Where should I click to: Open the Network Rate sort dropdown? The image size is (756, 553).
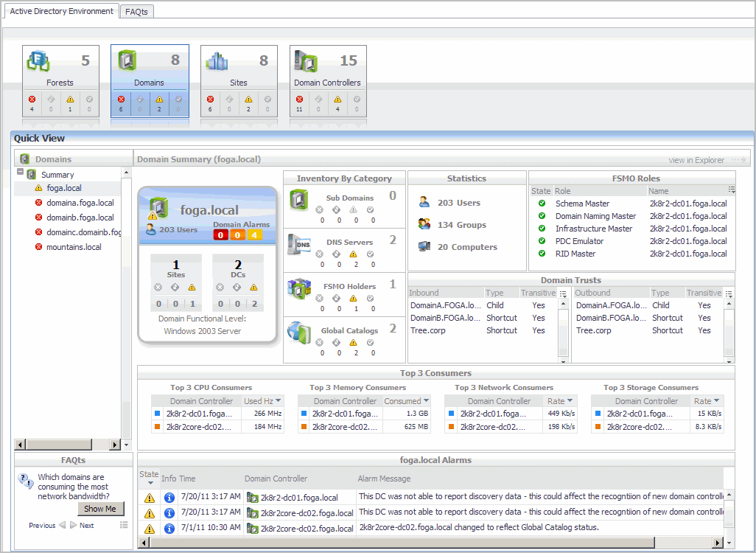570,400
